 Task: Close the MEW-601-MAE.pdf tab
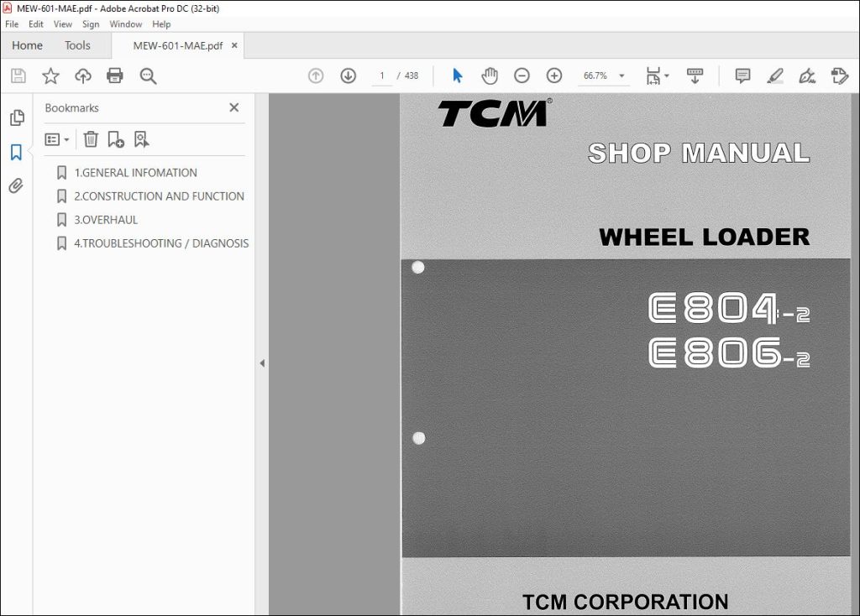[x=234, y=45]
